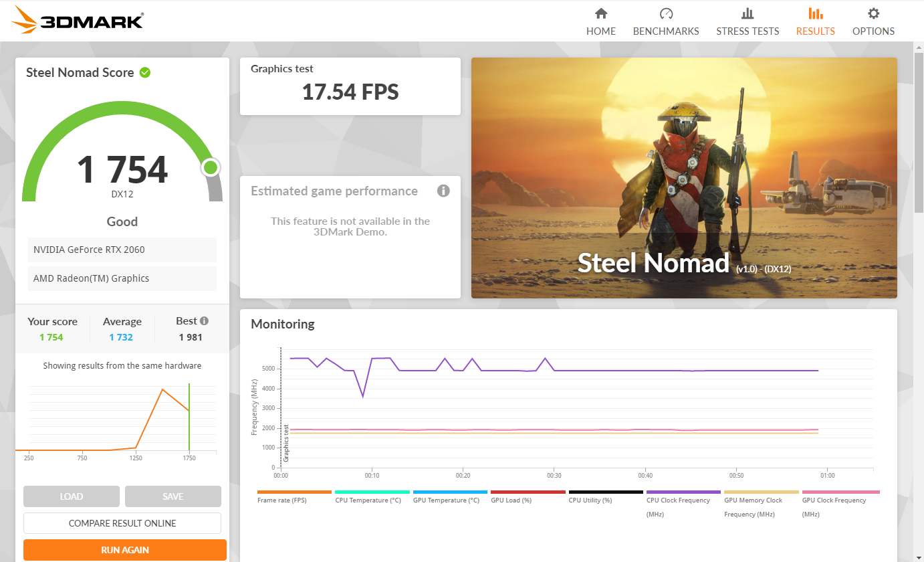Run the benchmark again
Screen dimensions: 924x562
pos(125,550)
